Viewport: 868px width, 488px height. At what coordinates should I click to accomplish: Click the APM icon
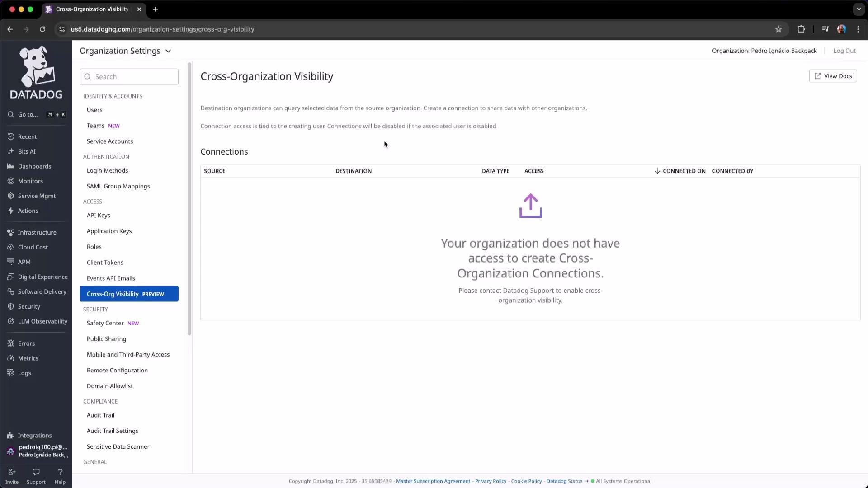tap(11, 262)
